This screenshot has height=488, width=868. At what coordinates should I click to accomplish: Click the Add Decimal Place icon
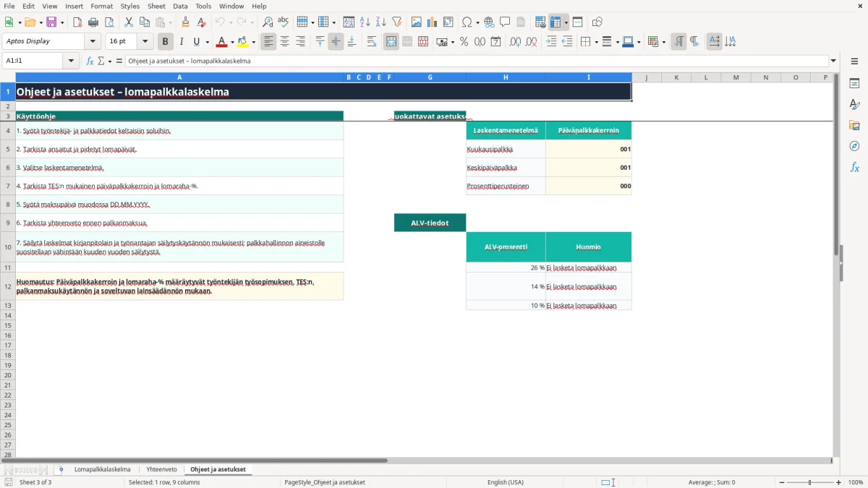[x=514, y=42]
